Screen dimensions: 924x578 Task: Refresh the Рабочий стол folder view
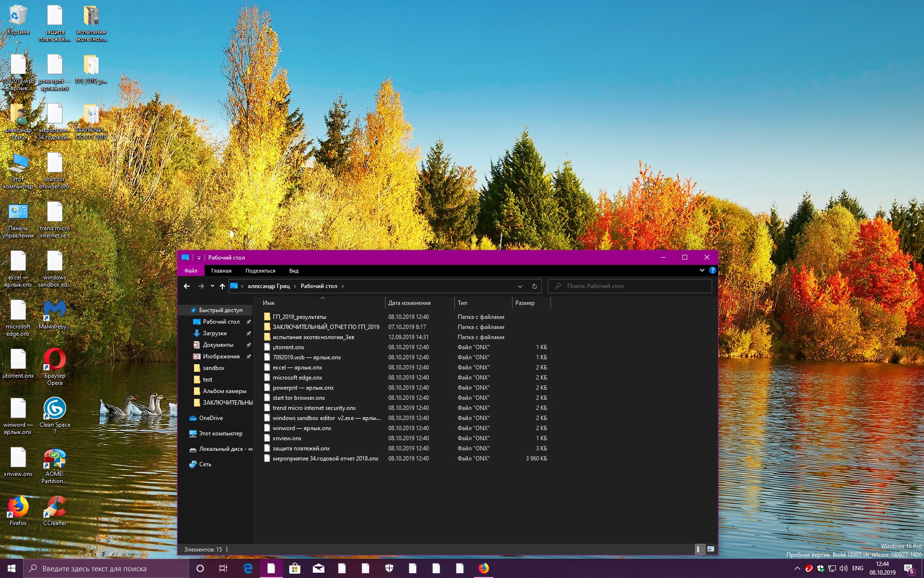click(x=534, y=286)
